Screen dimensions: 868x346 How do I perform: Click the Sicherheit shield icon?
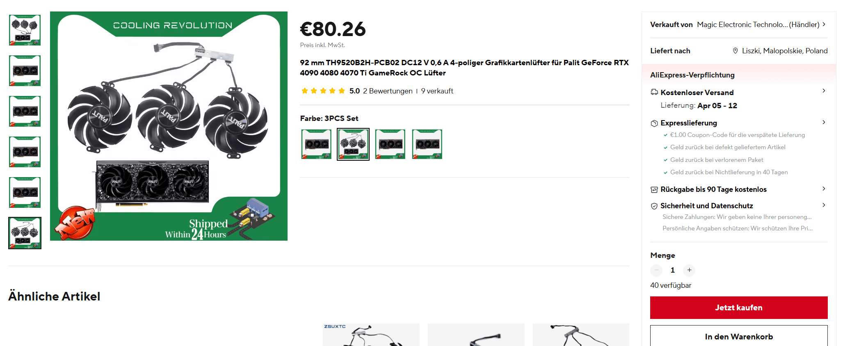[x=654, y=206]
